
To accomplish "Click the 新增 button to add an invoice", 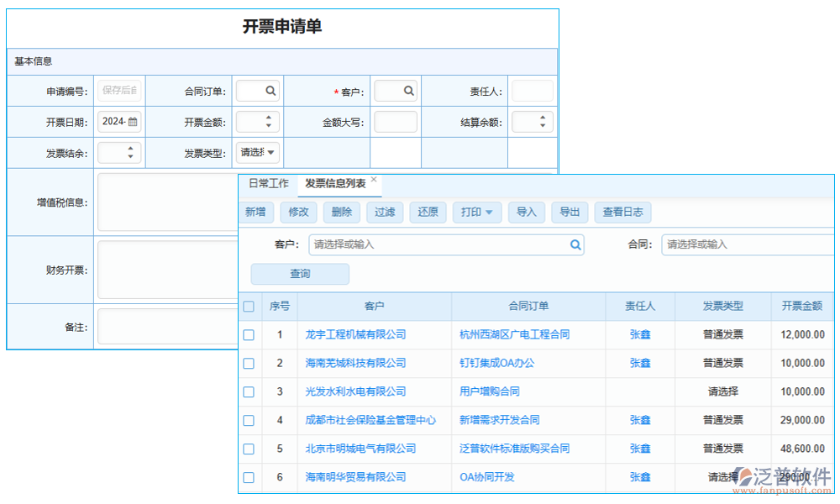I will [255, 212].
